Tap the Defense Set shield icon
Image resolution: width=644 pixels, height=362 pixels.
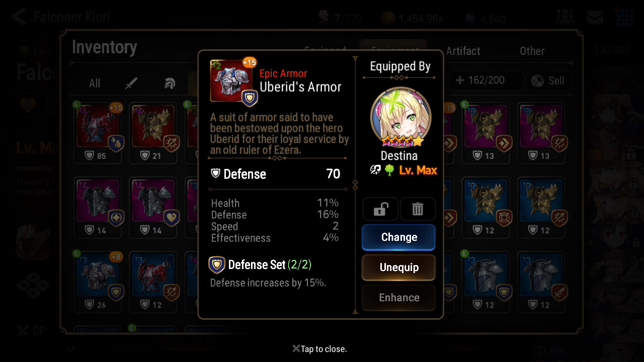[217, 265]
